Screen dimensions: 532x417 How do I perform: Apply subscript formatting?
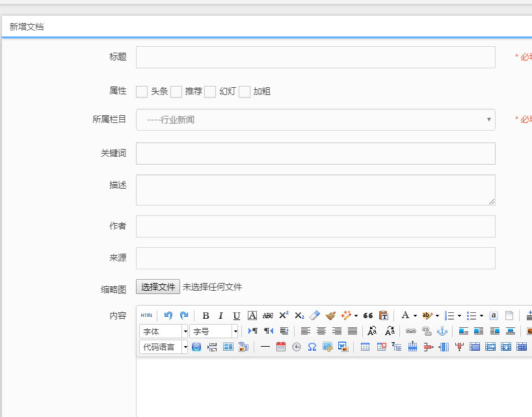299,316
